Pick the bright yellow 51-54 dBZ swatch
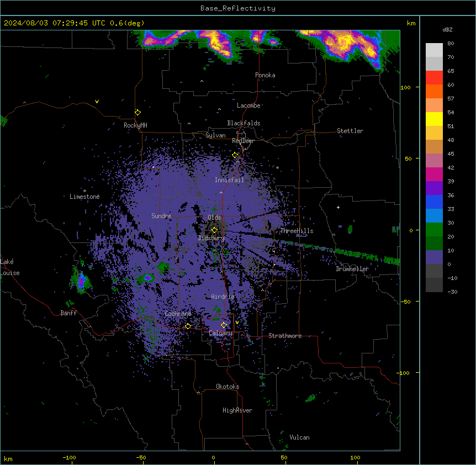This screenshot has height=465, width=476. [x=434, y=119]
